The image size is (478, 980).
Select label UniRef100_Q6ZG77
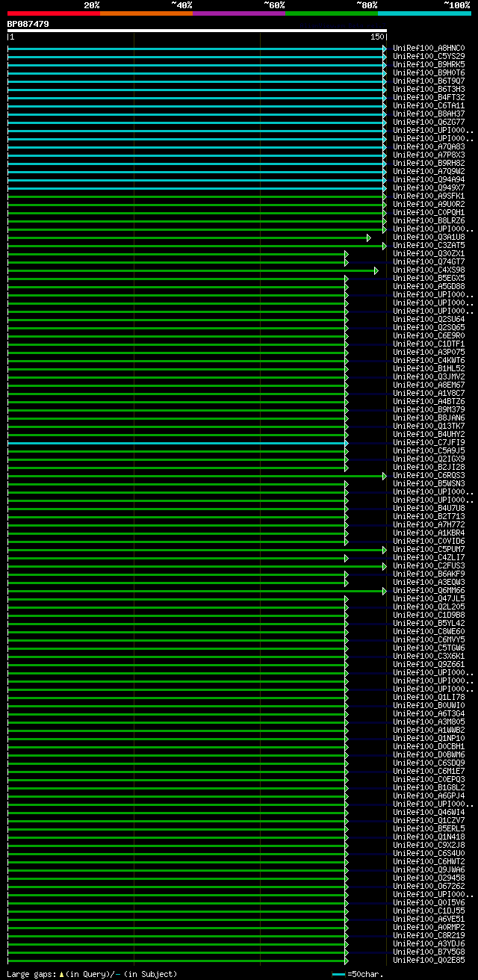tap(429, 122)
